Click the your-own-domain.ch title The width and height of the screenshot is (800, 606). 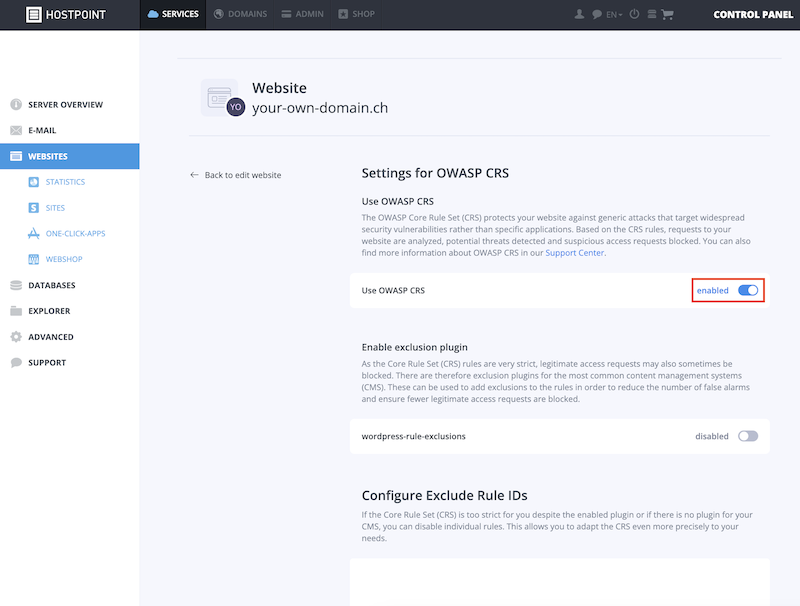(x=320, y=108)
